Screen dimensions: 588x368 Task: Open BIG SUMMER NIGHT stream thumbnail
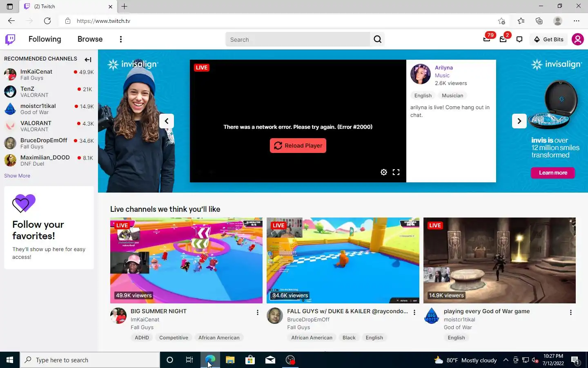(x=186, y=260)
